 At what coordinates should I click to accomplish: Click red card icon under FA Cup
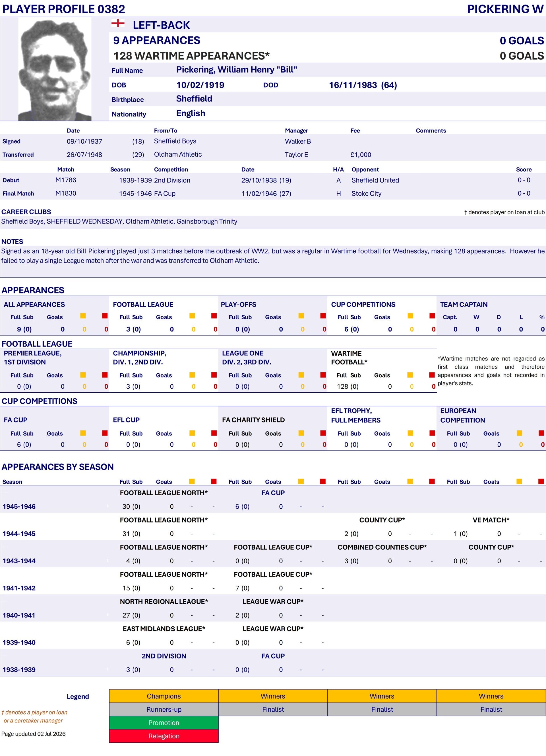point(105,433)
